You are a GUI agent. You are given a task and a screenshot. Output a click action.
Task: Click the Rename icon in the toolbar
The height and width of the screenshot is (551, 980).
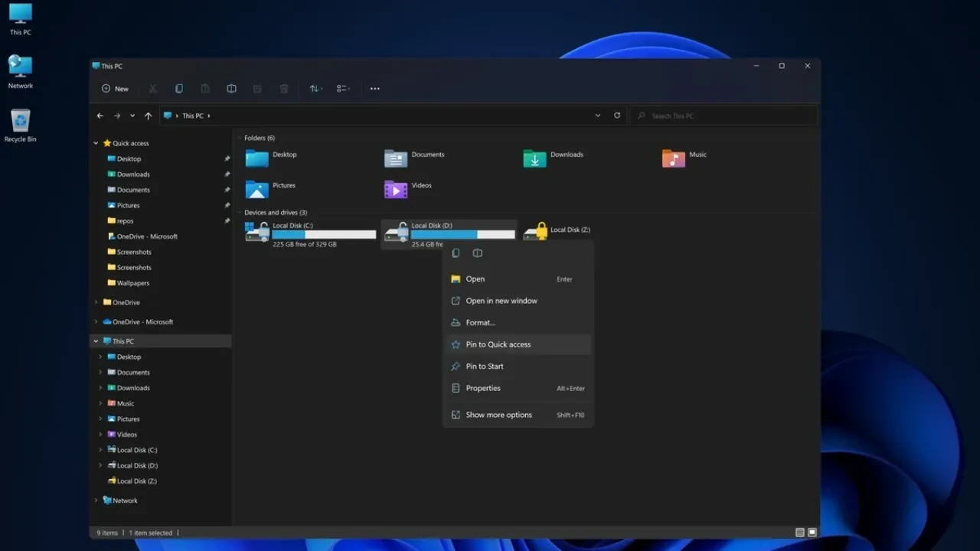tap(231, 89)
